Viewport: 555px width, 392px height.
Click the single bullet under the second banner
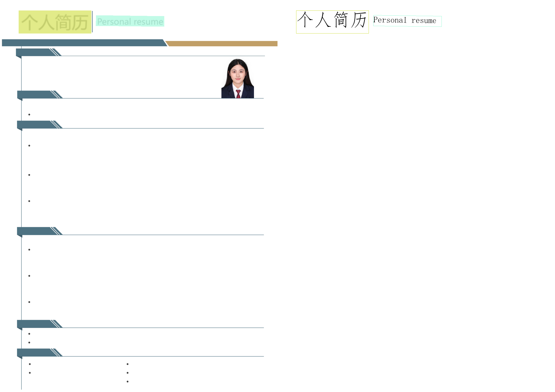point(29,115)
